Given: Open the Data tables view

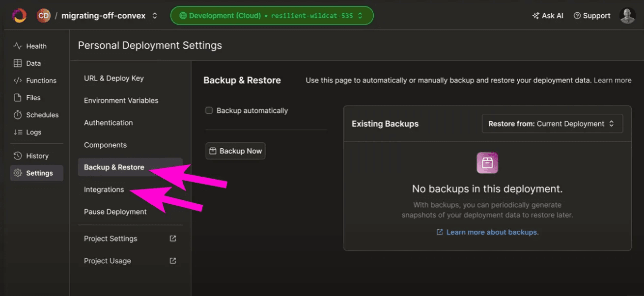Looking at the screenshot, I should coord(33,63).
